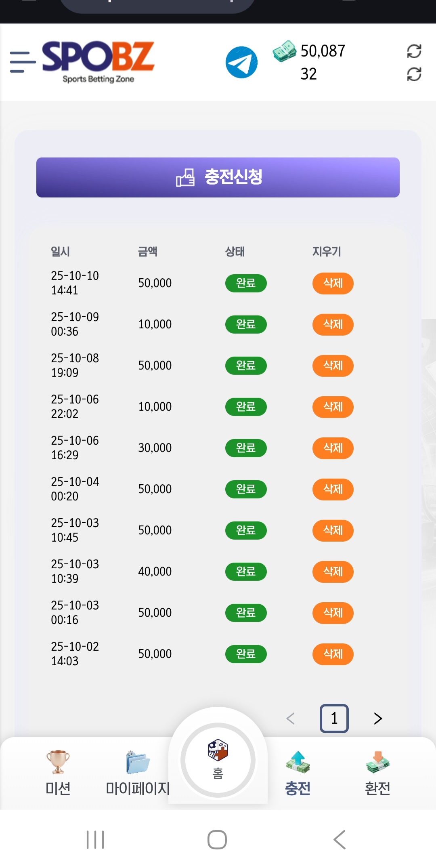
Task: Go to the 홈 center button
Action: point(218,759)
